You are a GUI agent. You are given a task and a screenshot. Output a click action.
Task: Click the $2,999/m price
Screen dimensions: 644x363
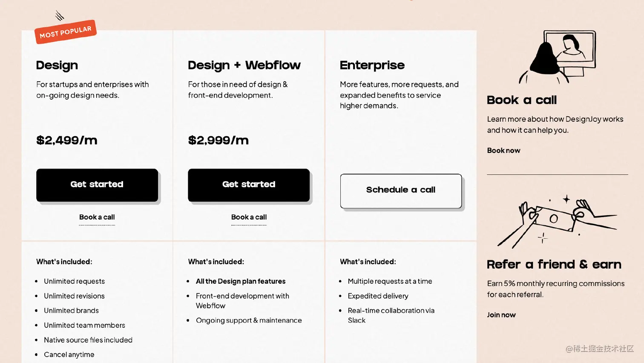click(218, 140)
